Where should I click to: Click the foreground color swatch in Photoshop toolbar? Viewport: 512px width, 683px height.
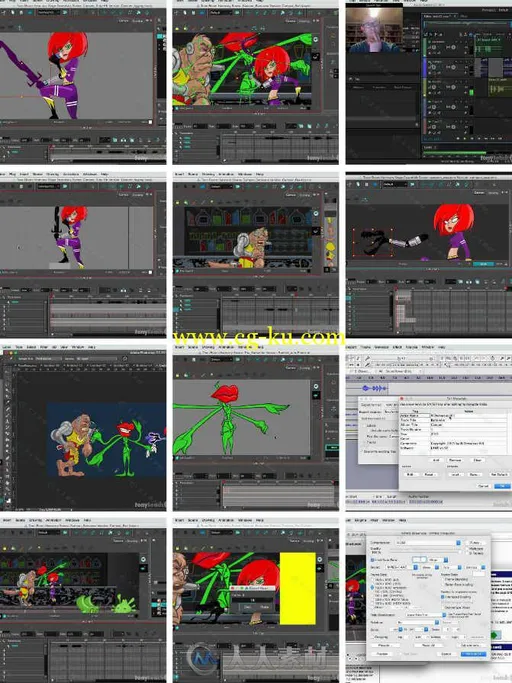click(9, 500)
